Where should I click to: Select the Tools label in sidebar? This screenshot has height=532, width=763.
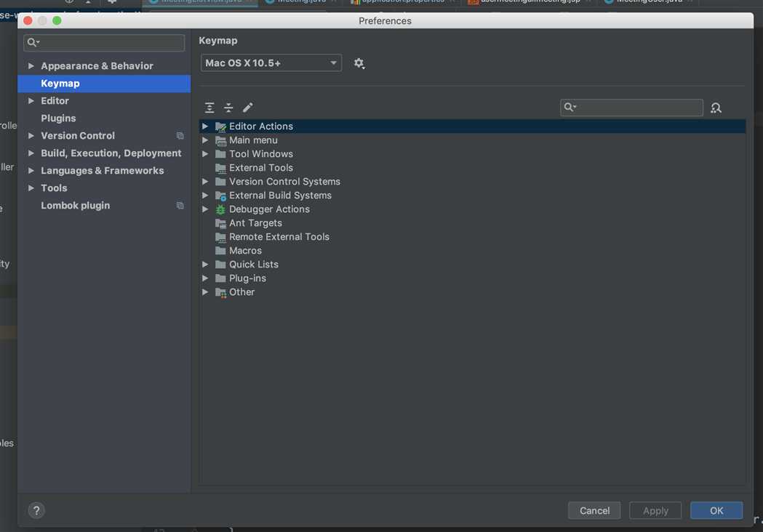pos(54,188)
